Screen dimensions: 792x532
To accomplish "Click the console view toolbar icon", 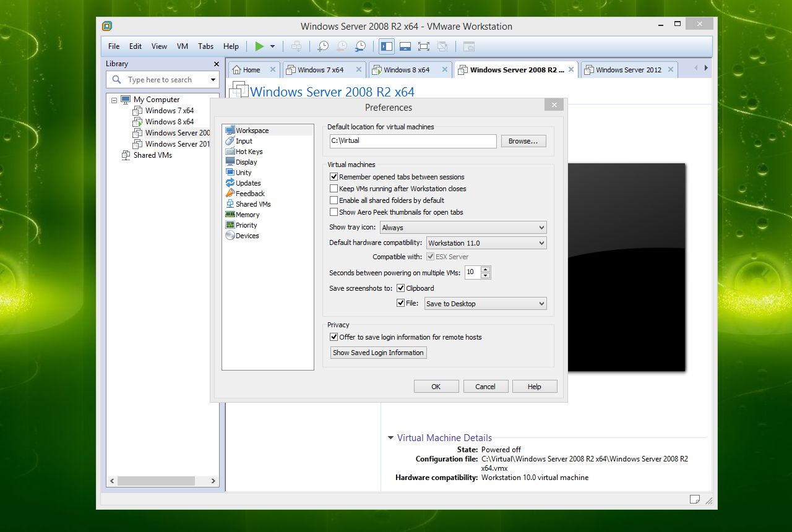I will coord(469,46).
